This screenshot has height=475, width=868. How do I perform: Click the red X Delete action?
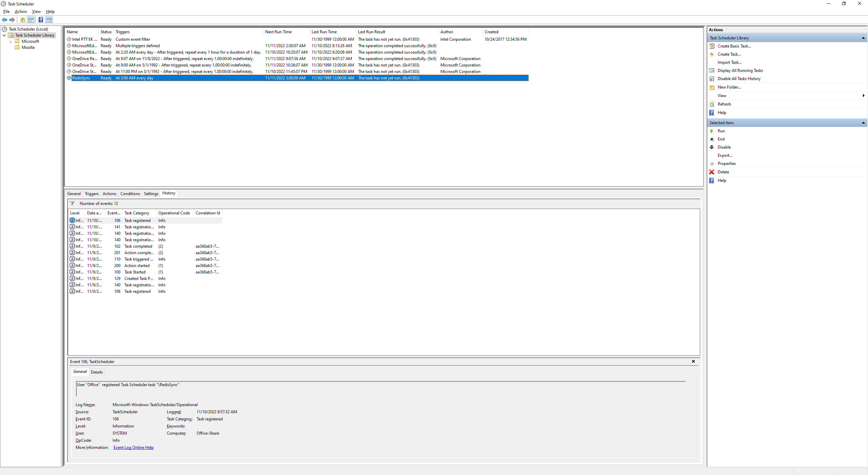(x=712, y=172)
